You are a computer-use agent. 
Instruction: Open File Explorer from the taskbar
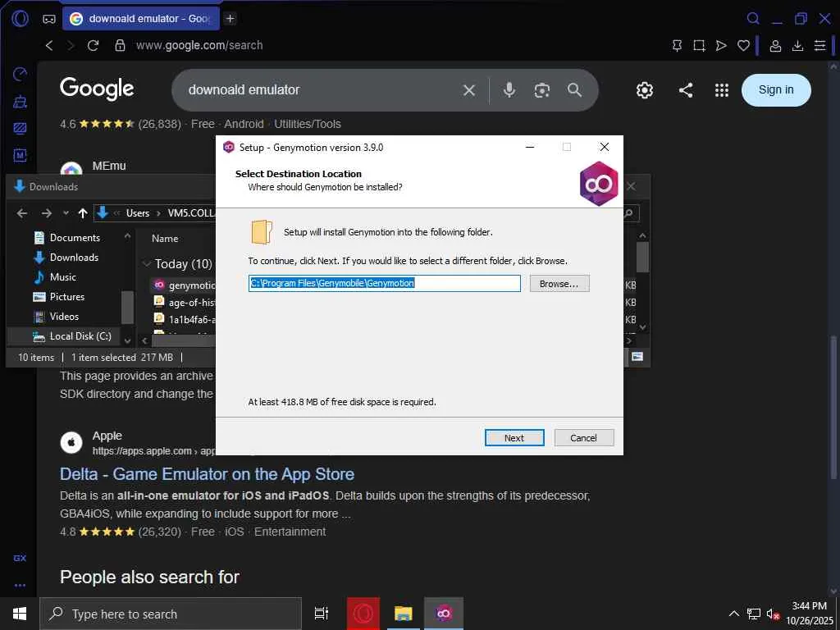[403, 614]
